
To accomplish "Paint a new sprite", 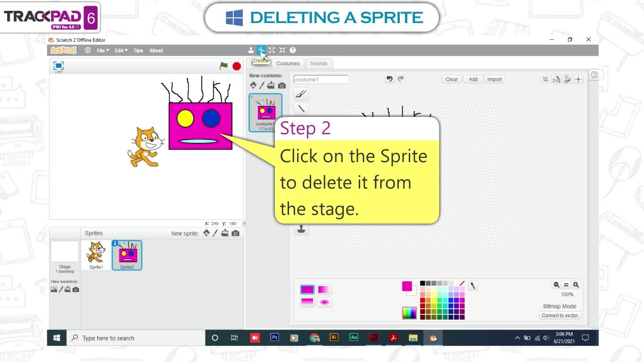I will click(x=215, y=233).
